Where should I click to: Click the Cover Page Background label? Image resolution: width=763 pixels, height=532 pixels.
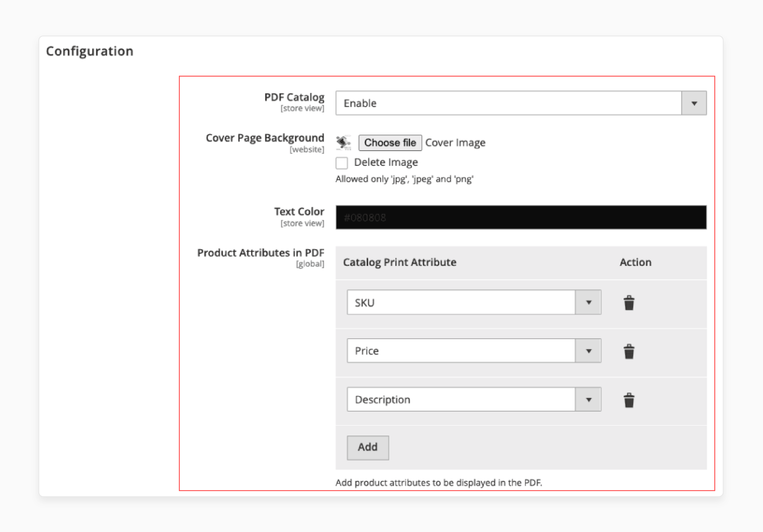(x=265, y=138)
